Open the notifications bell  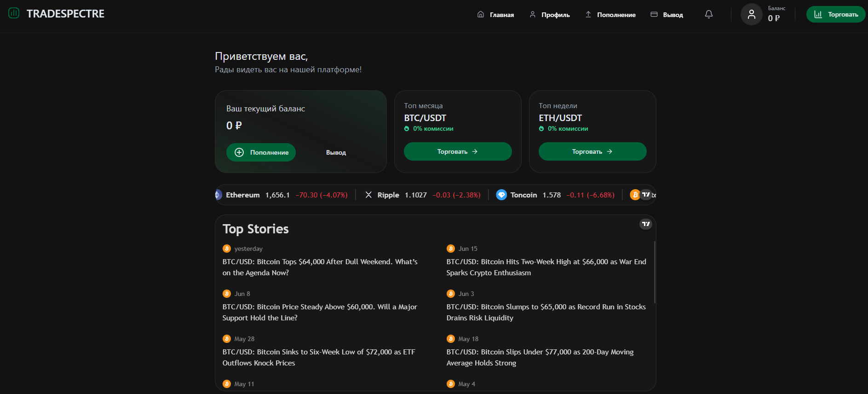(709, 14)
